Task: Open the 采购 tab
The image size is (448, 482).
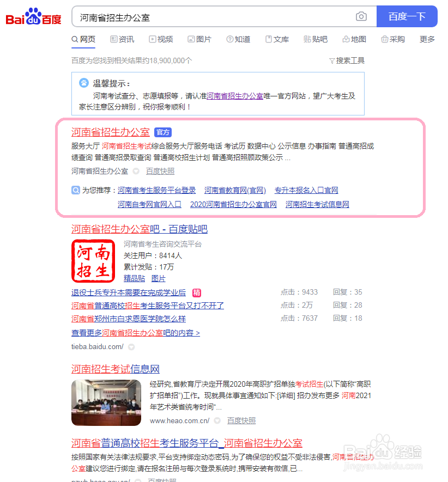Action: (393, 39)
